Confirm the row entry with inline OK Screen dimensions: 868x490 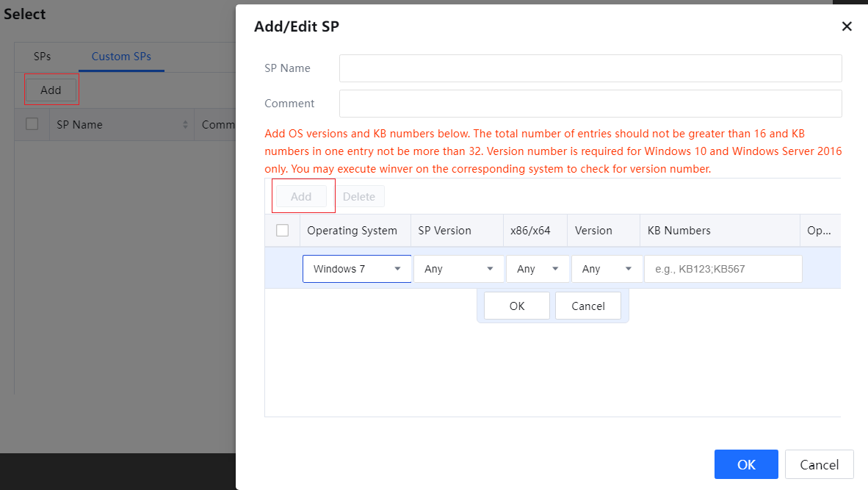(x=517, y=306)
